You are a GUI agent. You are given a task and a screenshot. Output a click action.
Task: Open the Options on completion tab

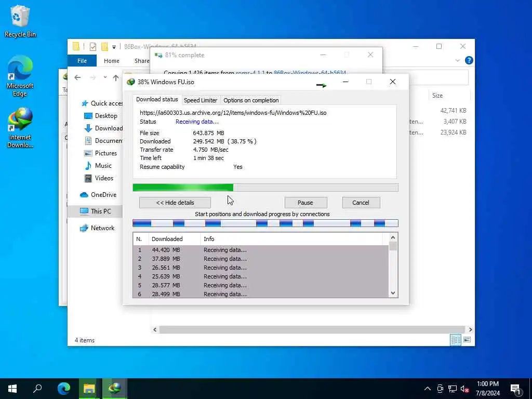[x=251, y=100]
